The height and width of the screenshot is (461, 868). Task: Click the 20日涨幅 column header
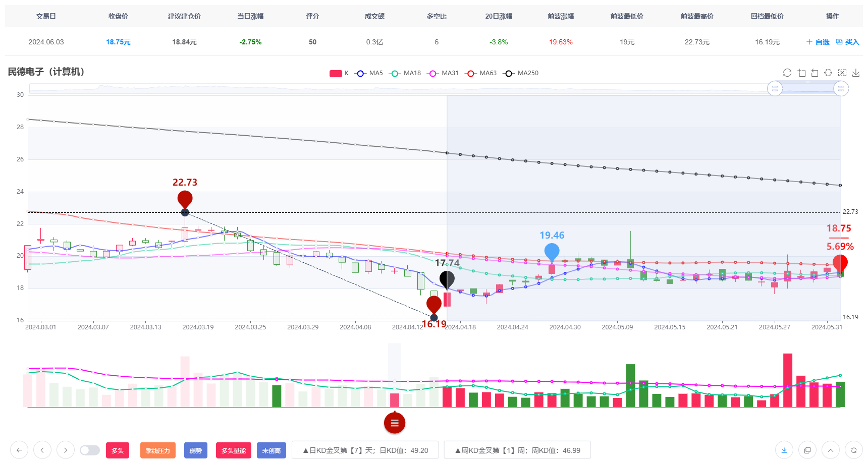[x=499, y=16]
